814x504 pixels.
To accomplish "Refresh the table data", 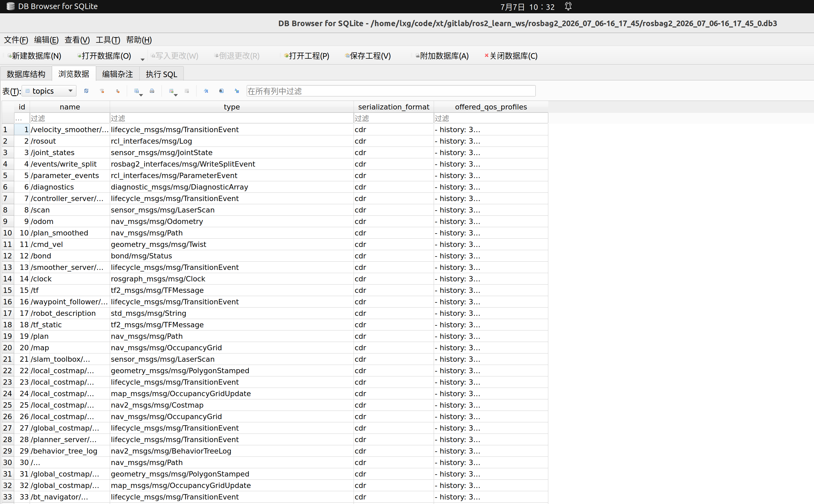I will (86, 91).
